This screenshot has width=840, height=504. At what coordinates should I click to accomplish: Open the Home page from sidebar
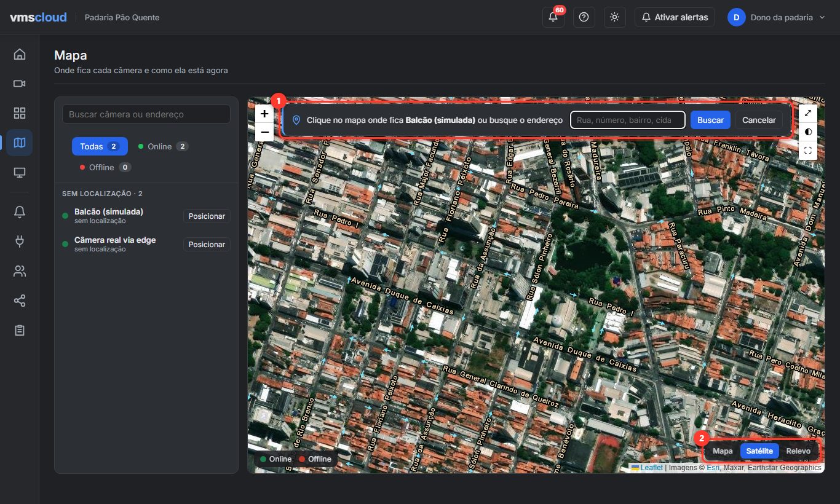[x=20, y=54]
